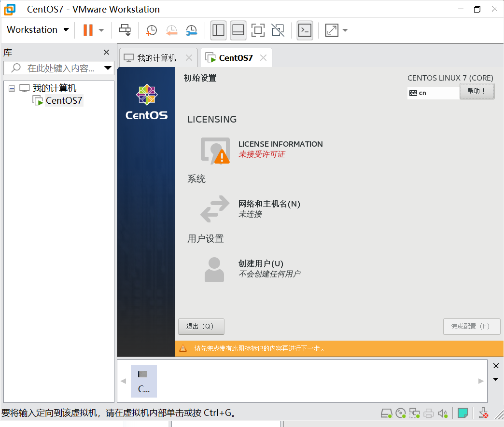
Task: Click the Send Ctrl+Alt+Del toolbar icon
Action: coord(125,30)
